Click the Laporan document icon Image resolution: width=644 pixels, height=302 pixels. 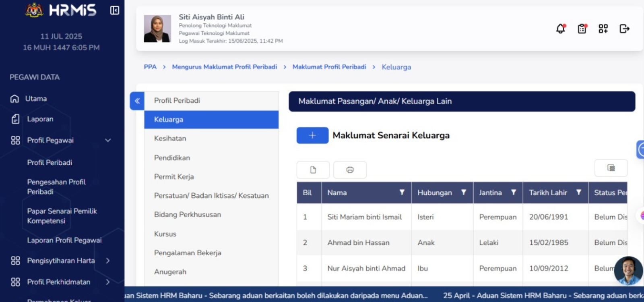(x=15, y=119)
